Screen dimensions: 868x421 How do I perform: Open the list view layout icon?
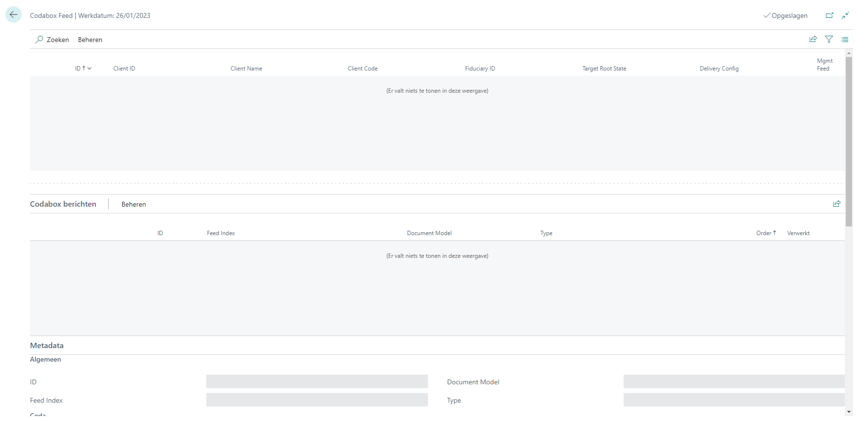point(845,40)
